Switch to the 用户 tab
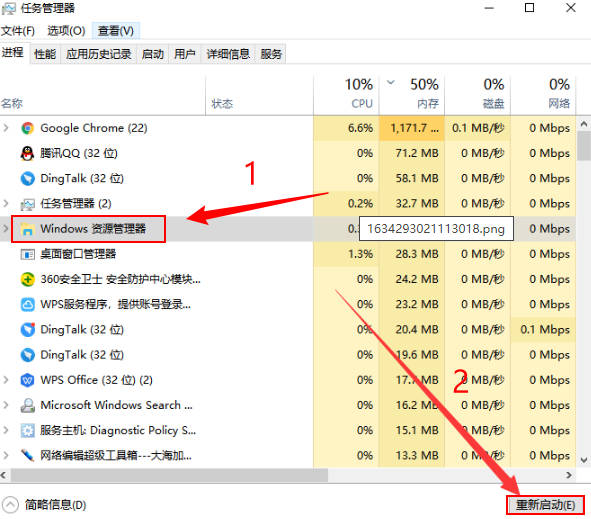The width and height of the screenshot is (591, 519). pos(185,54)
